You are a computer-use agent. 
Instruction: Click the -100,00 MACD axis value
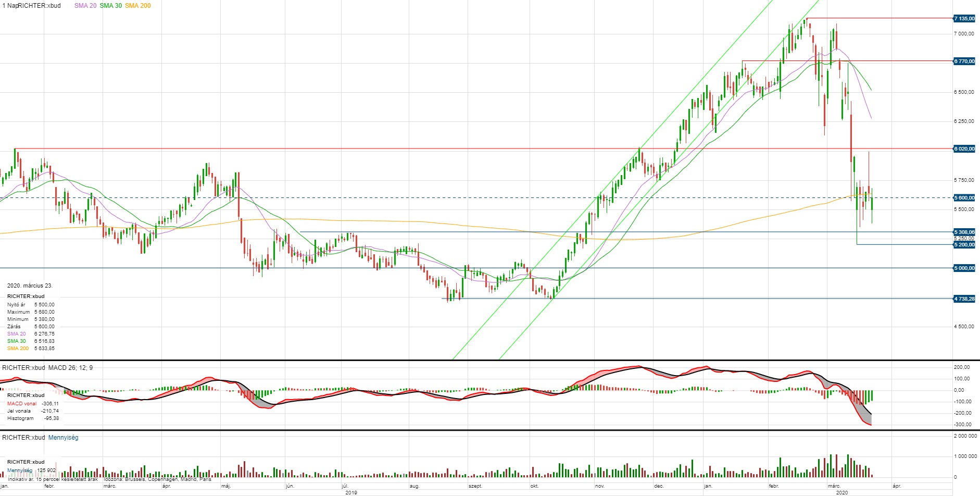(x=962, y=402)
